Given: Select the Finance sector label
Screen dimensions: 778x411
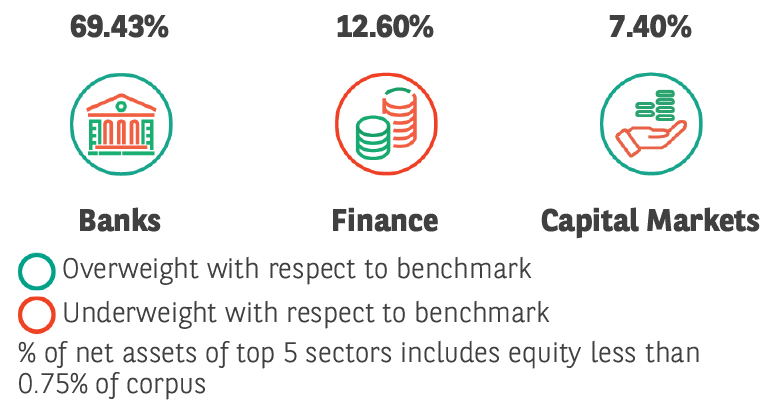Looking at the screenshot, I should (x=385, y=219).
